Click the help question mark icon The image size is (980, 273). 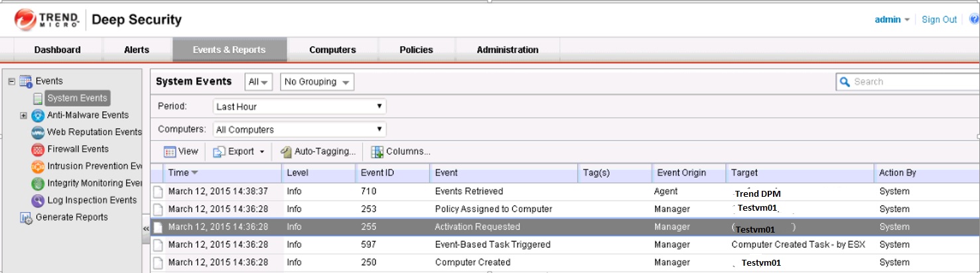point(974,19)
